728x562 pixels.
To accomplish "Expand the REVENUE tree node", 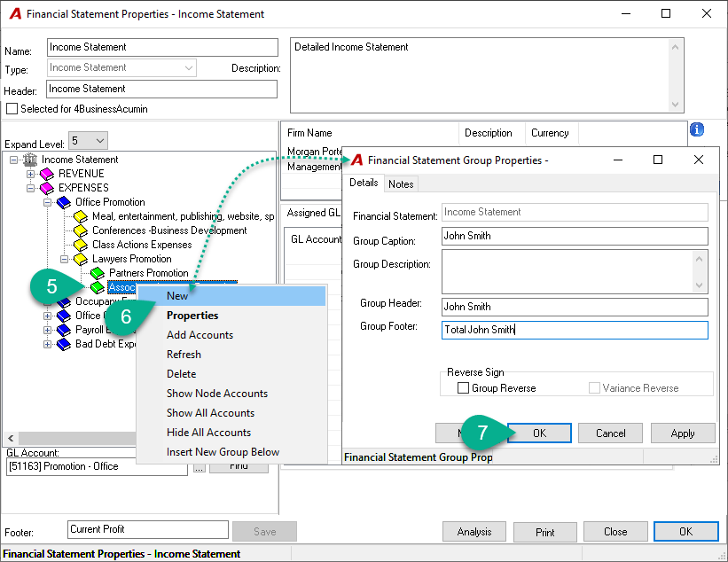I will coord(30,174).
